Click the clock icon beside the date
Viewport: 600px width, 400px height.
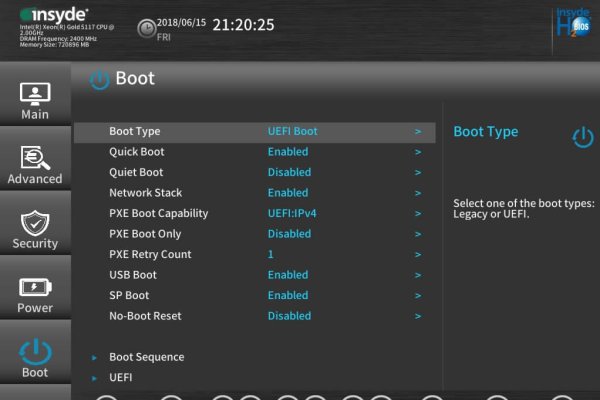147,29
